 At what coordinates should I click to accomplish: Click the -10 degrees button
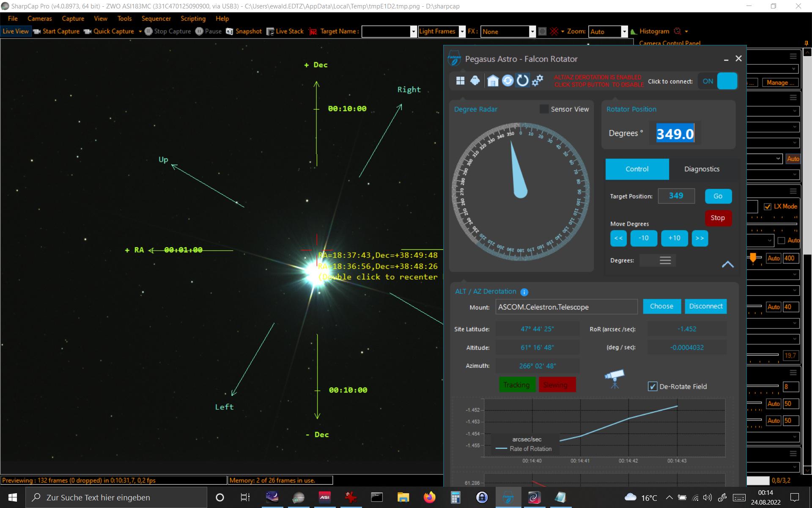point(644,238)
